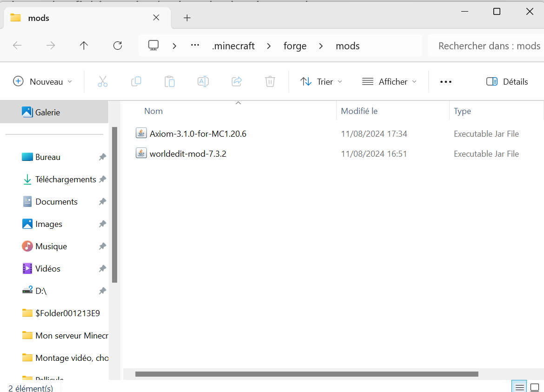Click the date 11/08/2024 17:34
Viewport: 544px width, 392px height.
(x=374, y=133)
